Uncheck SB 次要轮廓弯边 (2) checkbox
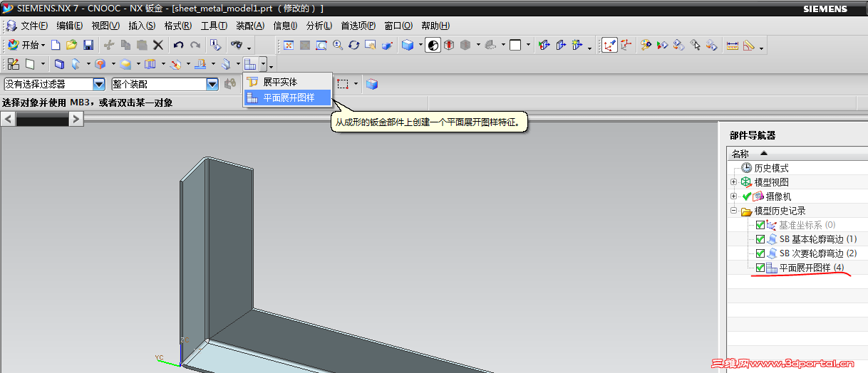 (x=760, y=253)
